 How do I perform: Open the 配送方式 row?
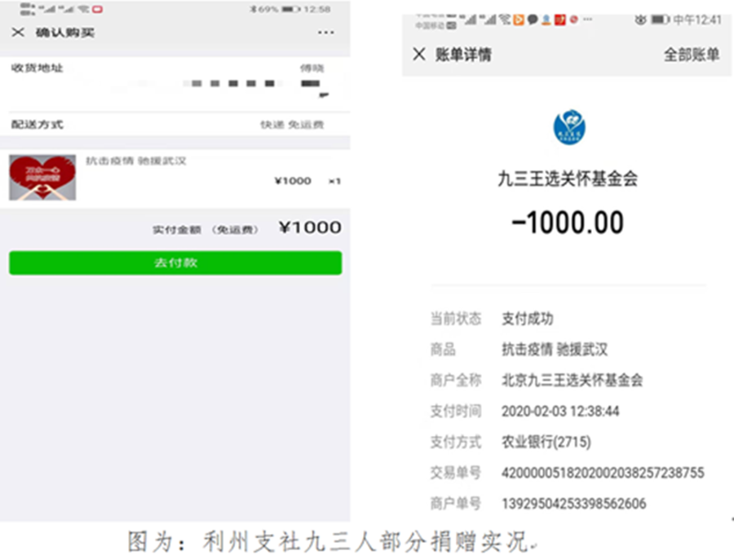(x=175, y=125)
